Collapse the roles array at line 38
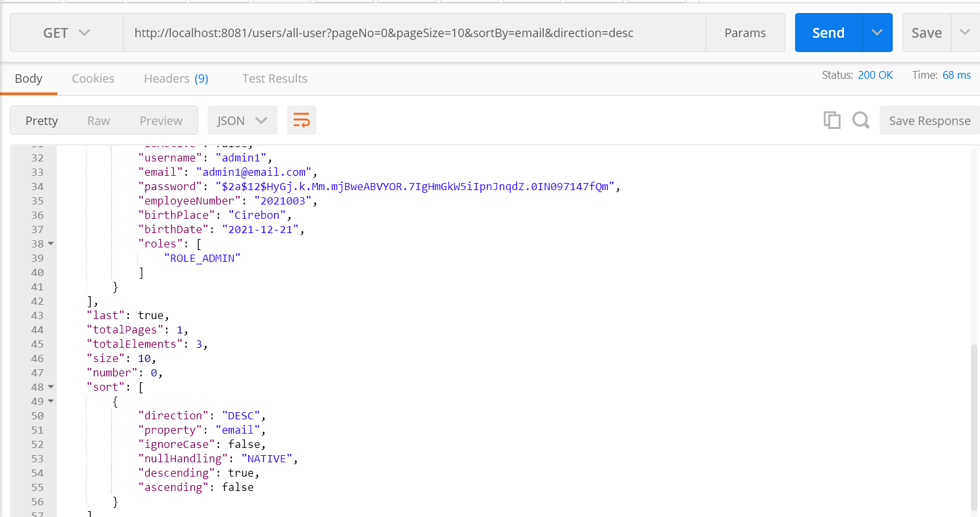Viewport: 980px width, 517px height. tap(51, 244)
